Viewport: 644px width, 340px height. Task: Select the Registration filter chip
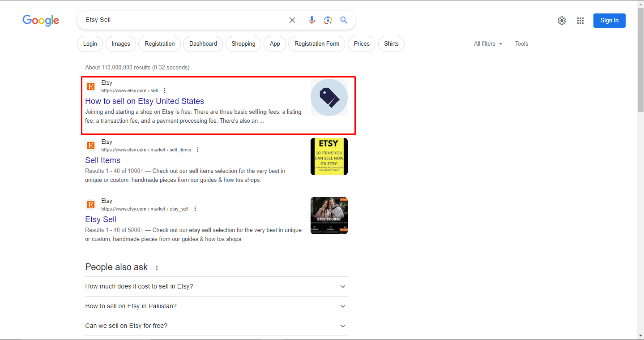(x=160, y=44)
